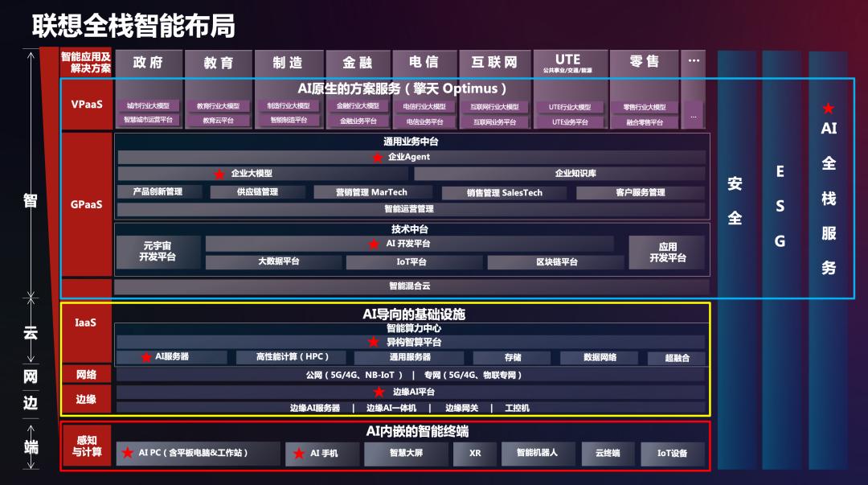The width and height of the screenshot is (868, 485).
Task: Click the 智慧大屏 box
Action: click(406, 453)
